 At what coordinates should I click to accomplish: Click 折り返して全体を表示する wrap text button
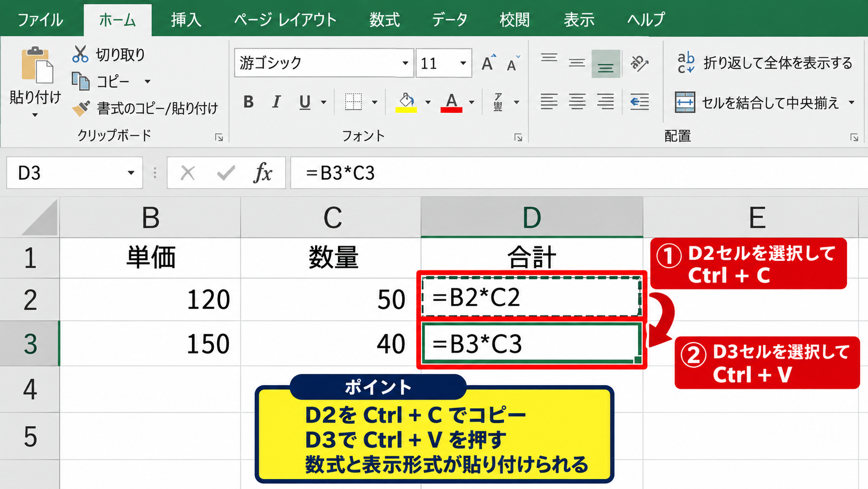(765, 63)
